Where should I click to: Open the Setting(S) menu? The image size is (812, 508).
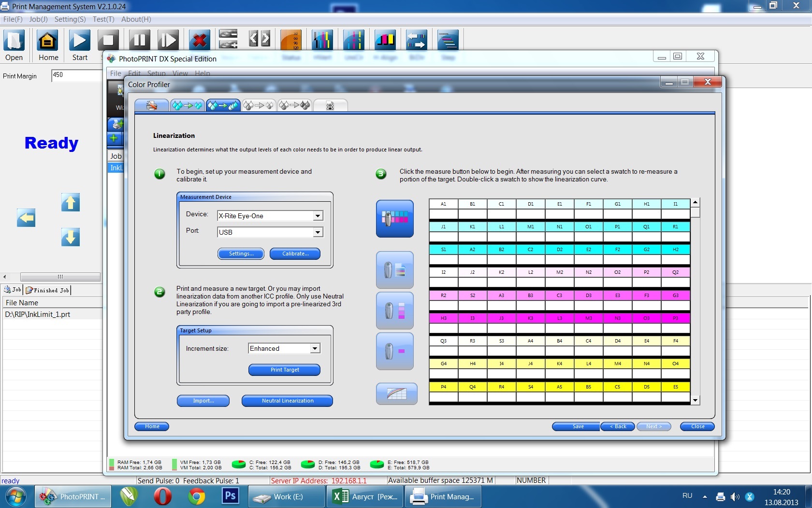70,19
